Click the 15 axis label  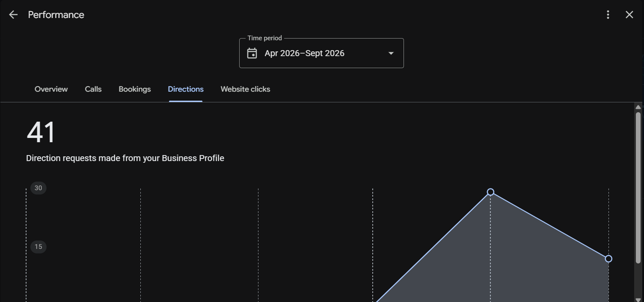(x=39, y=247)
